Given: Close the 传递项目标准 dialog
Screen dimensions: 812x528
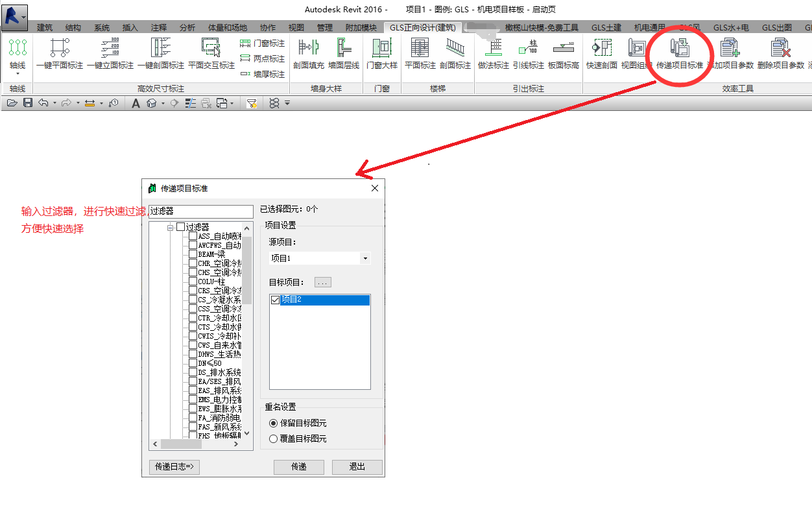Looking at the screenshot, I should pyautogui.click(x=374, y=188).
